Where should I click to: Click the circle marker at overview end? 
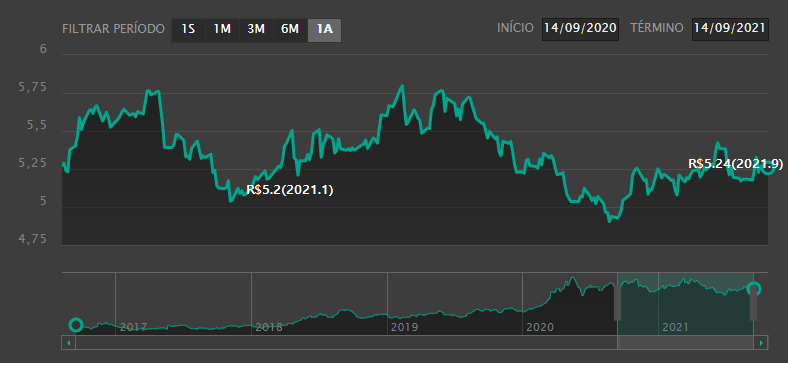[x=754, y=289]
